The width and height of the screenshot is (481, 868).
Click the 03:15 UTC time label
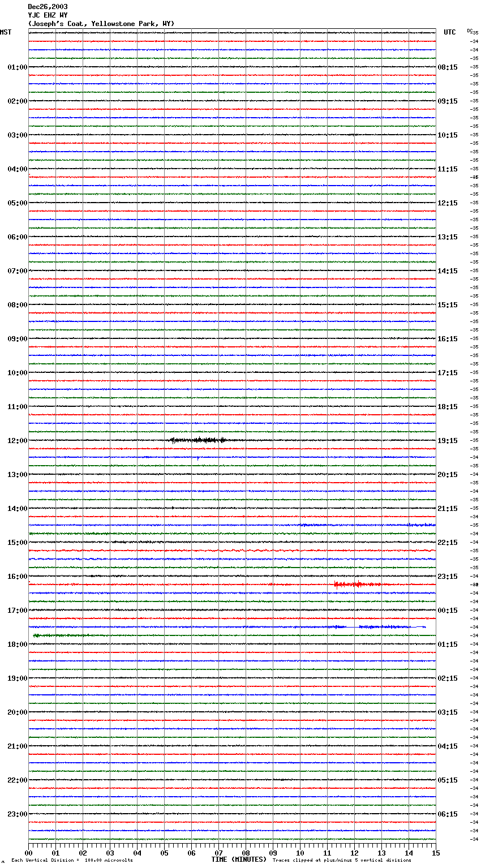tap(448, 712)
